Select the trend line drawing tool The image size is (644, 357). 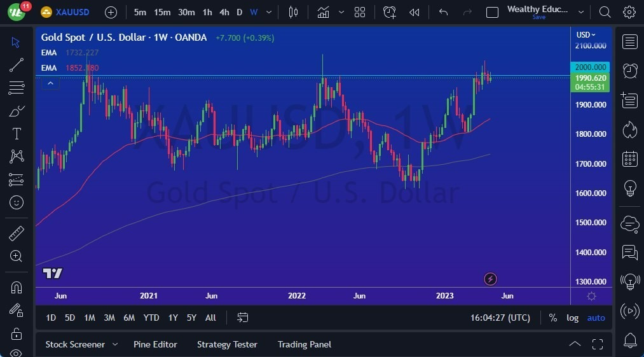(x=16, y=65)
